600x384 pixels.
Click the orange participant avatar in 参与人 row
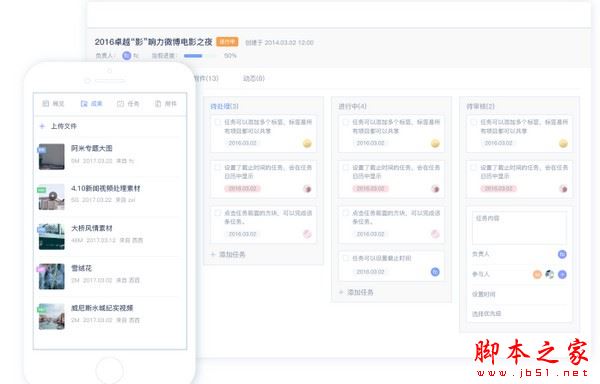[537, 274]
